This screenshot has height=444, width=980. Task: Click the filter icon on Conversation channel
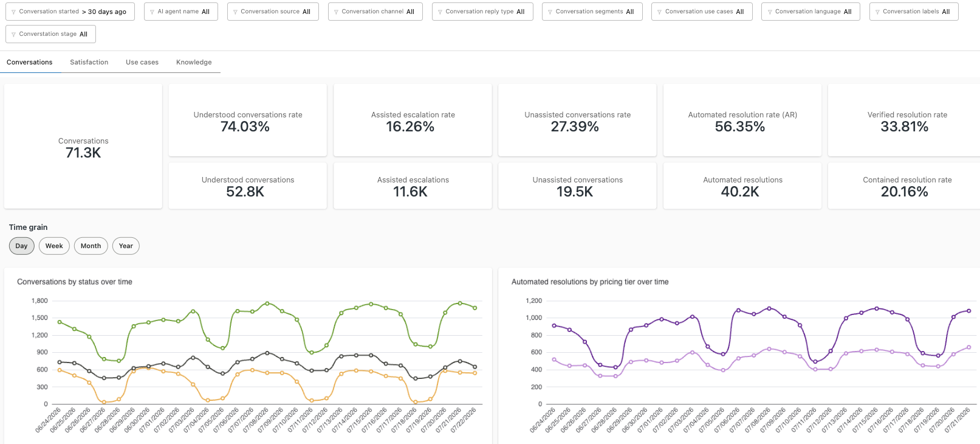[336, 12]
